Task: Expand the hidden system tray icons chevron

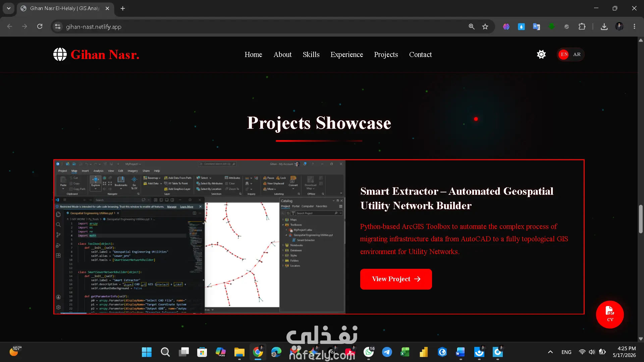Action: 550,352
